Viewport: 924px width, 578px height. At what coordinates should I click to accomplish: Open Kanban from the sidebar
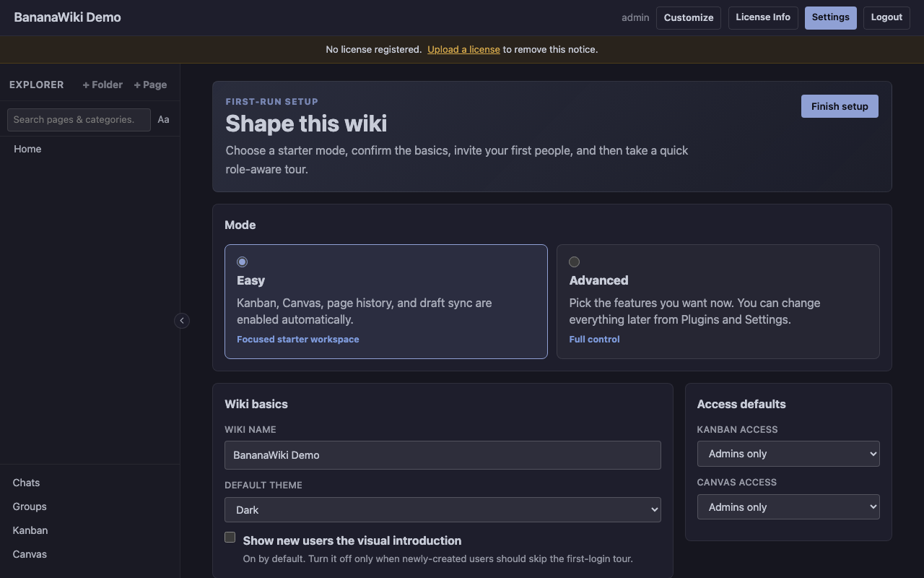[30, 530]
